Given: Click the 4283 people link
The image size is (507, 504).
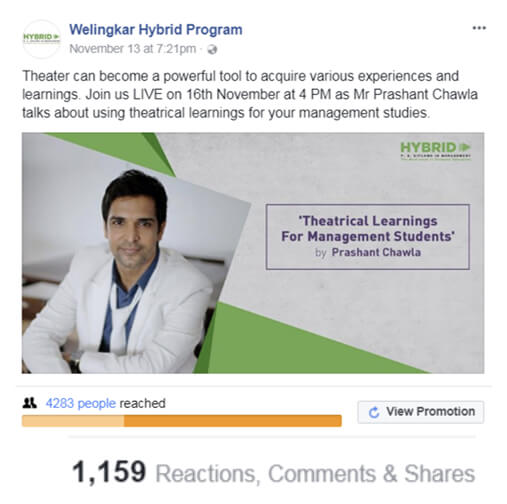Looking at the screenshot, I should (81, 403).
